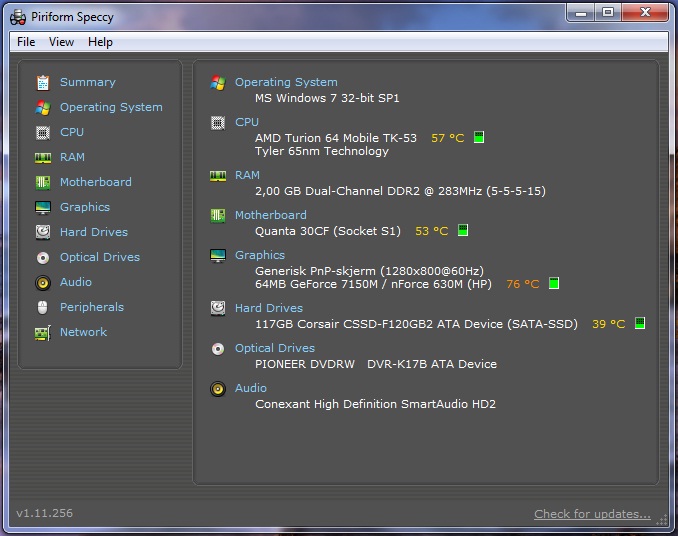Click the Motherboard icon in main panel
Screen dimensions: 678x536
[x=218, y=216]
